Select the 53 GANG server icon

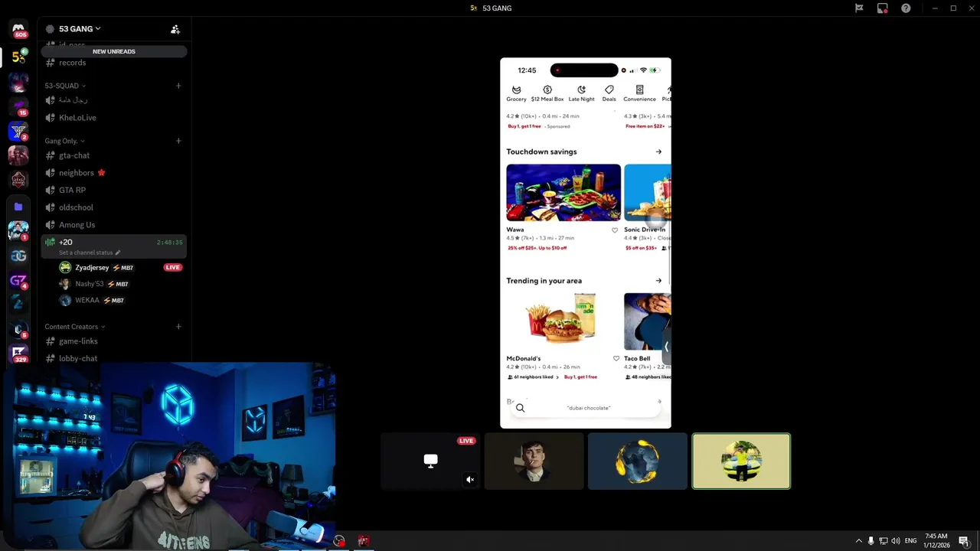point(18,57)
